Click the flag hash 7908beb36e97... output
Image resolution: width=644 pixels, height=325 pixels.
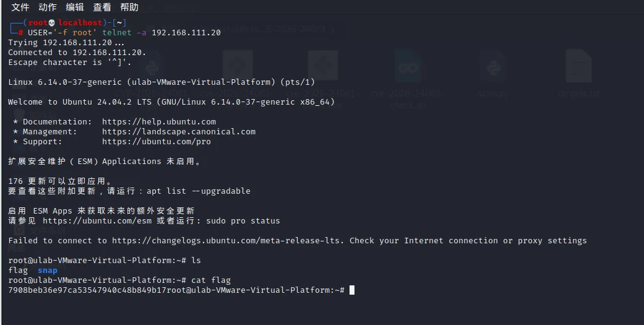click(x=87, y=290)
